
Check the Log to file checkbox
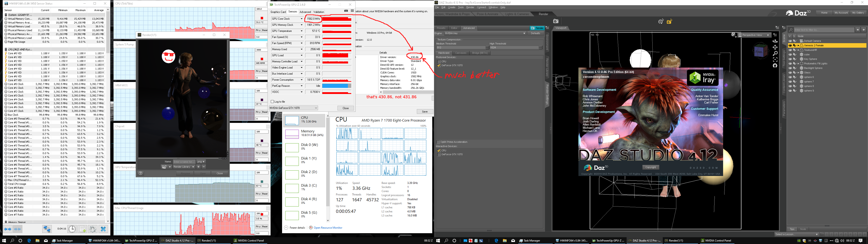pyautogui.click(x=272, y=101)
